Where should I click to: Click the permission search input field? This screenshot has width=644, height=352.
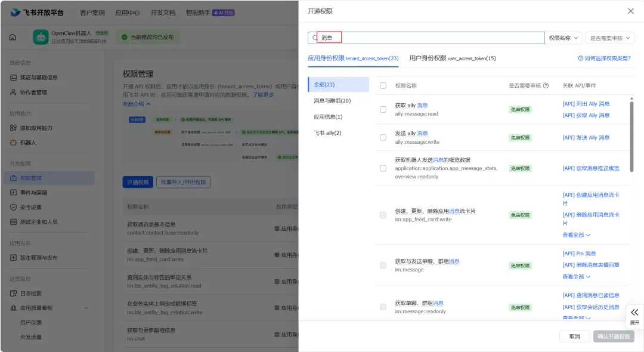pos(426,38)
